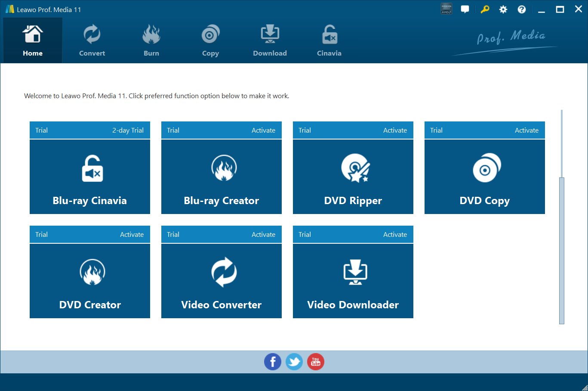Screen dimensions: 588x391
Task: Launch Video Converter arrows icon
Action: (x=224, y=272)
